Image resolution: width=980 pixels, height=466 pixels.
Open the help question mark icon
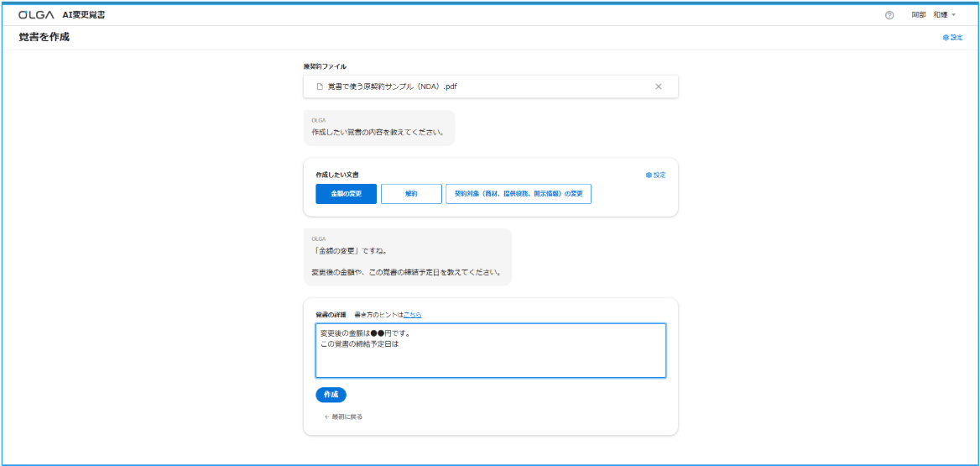(889, 15)
